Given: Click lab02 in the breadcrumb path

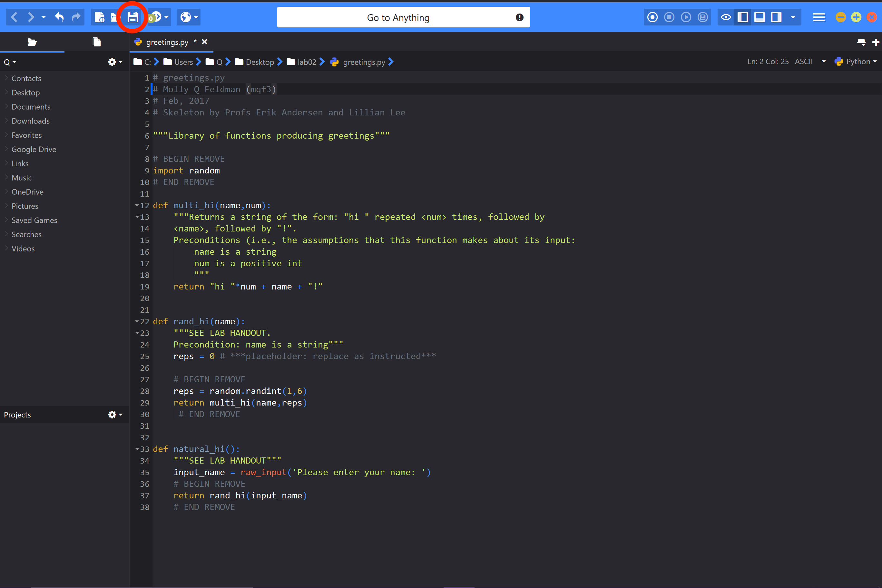Looking at the screenshot, I should (306, 62).
